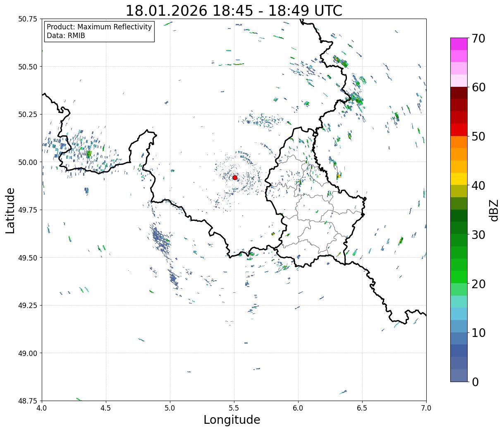Click the colorbar tick label 70
The width and height of the screenshot is (504, 430).
pos(478,38)
